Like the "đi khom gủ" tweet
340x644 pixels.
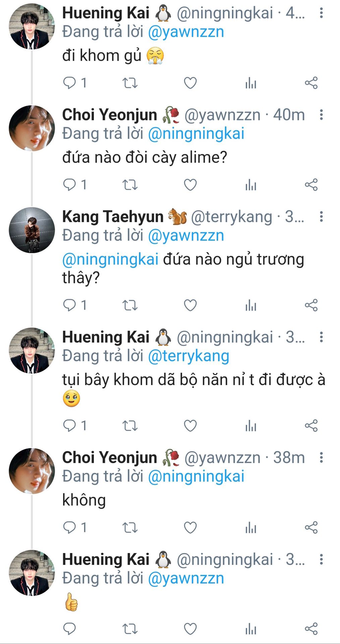click(190, 83)
